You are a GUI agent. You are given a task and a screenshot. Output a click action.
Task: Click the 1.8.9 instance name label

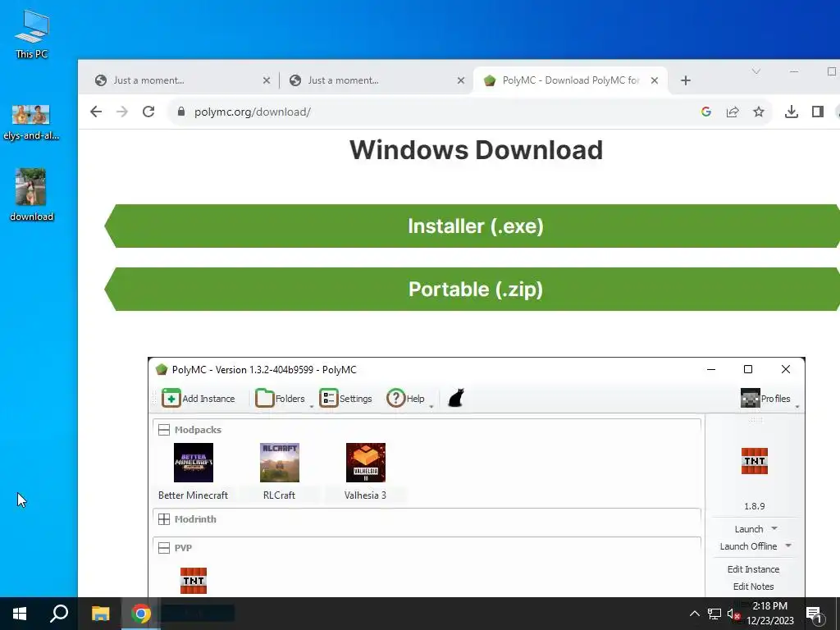click(755, 505)
